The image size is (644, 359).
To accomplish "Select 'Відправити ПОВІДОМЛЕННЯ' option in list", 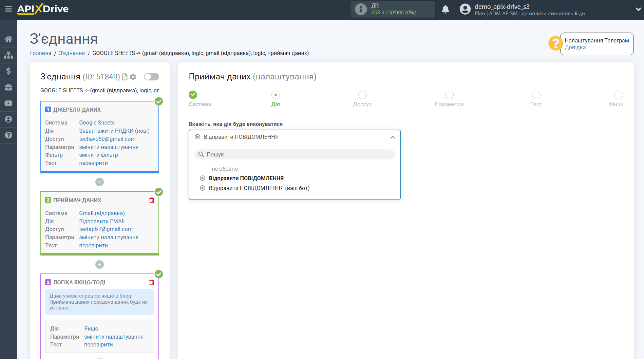I will [x=246, y=178].
